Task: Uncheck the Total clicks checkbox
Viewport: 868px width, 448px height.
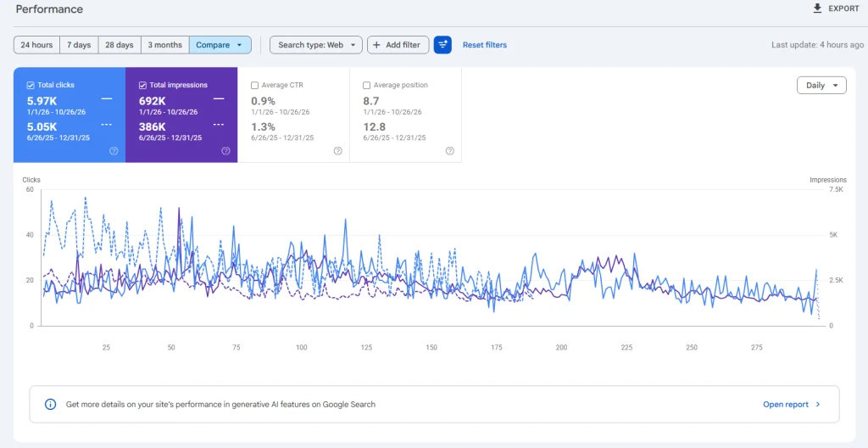Action: (x=31, y=86)
